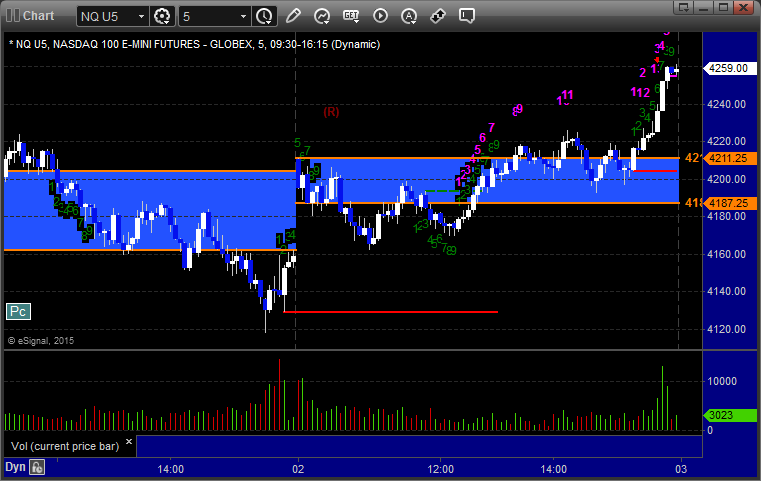This screenshot has width=761, height=481.
Task: Open the symbol settings gear menu
Action: coord(162,16)
